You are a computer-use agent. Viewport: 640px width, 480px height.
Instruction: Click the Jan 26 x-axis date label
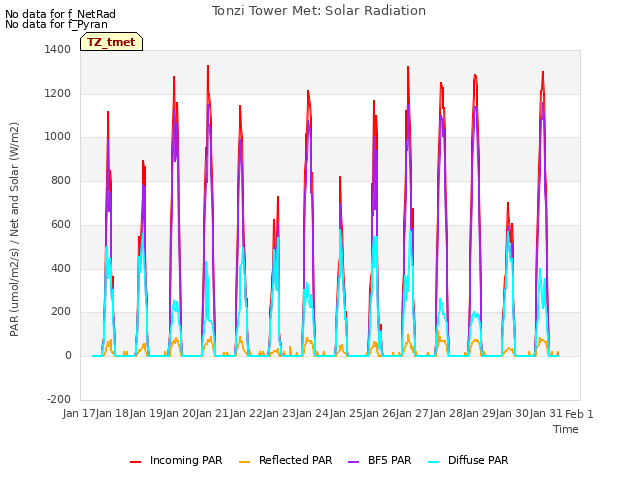(379, 413)
